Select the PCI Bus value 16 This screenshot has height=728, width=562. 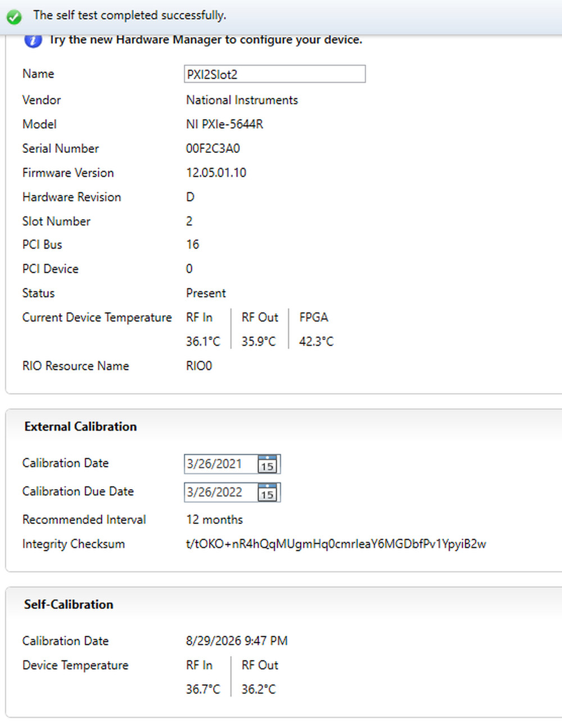[193, 245]
